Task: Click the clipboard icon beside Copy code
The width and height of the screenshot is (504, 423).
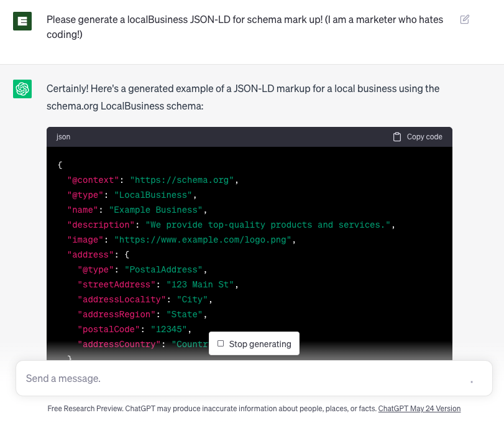Action: click(x=397, y=137)
